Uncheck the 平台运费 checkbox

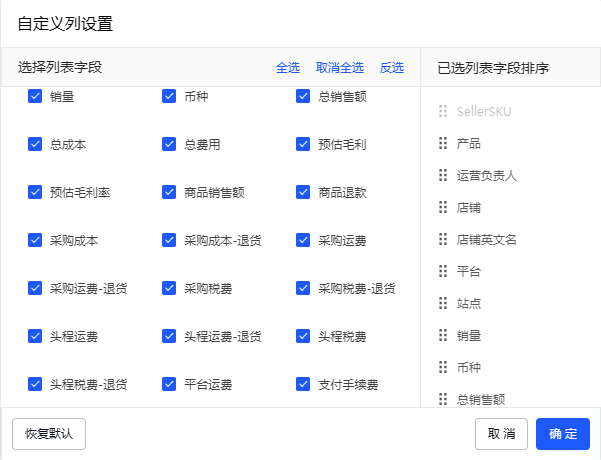click(x=169, y=384)
